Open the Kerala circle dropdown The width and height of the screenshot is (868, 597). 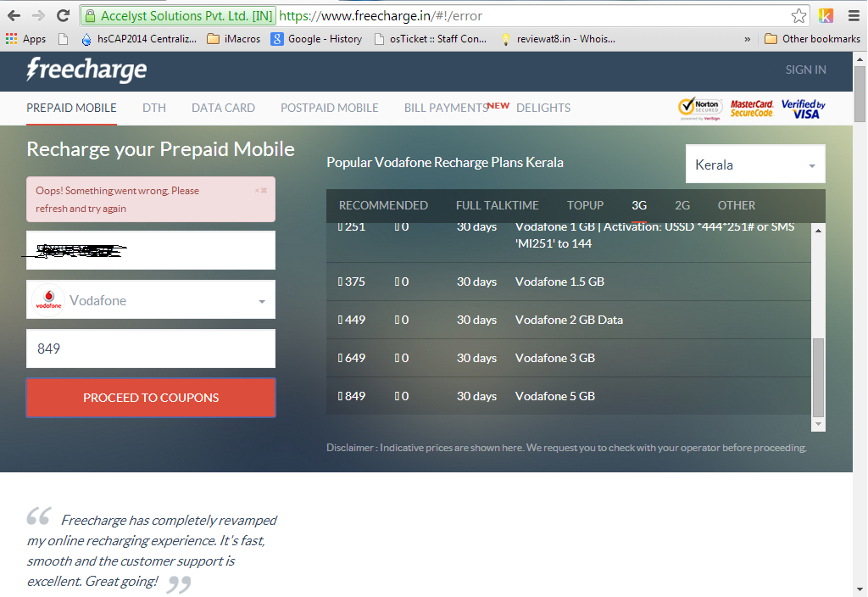tap(755, 165)
